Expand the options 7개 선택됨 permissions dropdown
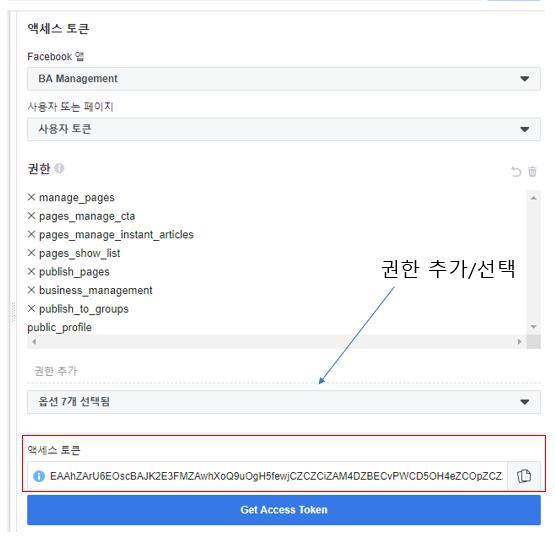 (284, 402)
